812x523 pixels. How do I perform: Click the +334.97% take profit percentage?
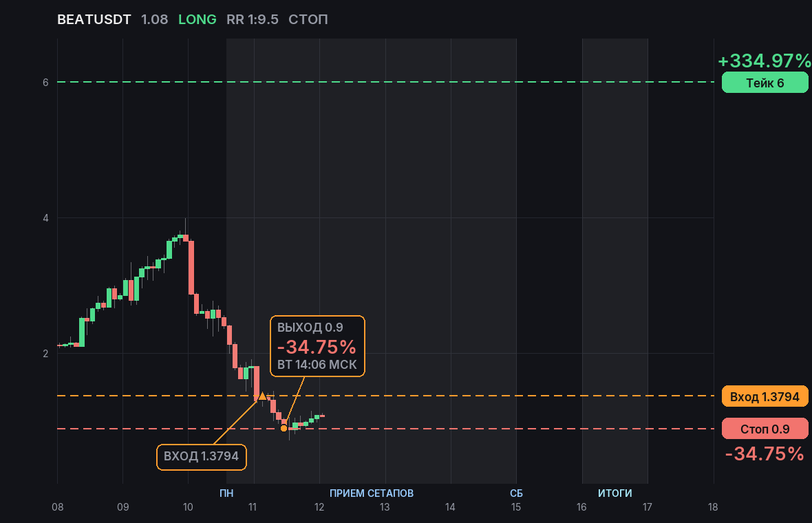(765, 61)
